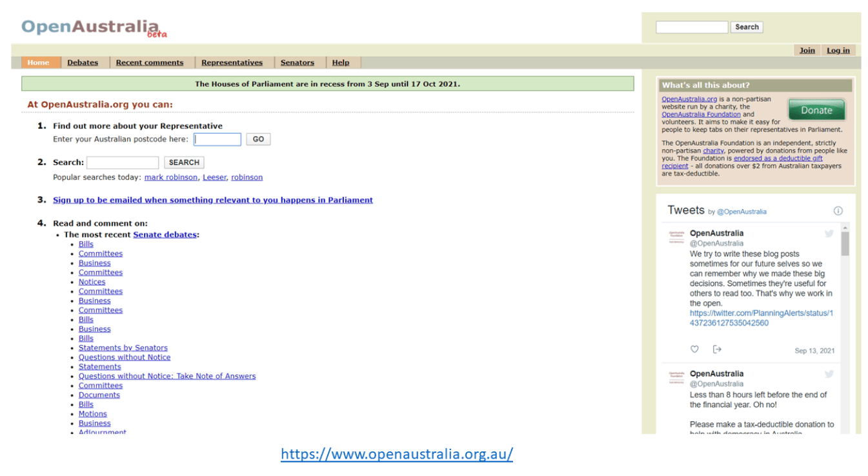868x476 pixels.
Task: Click Twitter bird icon on first tweet
Action: [x=829, y=233]
